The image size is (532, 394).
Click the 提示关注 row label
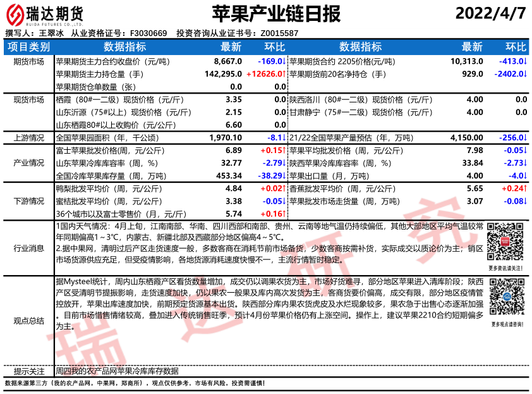[28, 372]
